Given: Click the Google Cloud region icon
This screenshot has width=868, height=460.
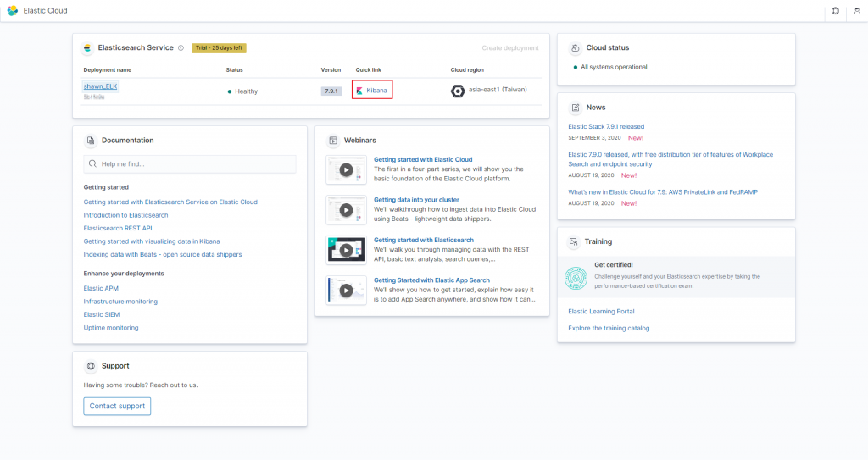Looking at the screenshot, I should [x=458, y=91].
